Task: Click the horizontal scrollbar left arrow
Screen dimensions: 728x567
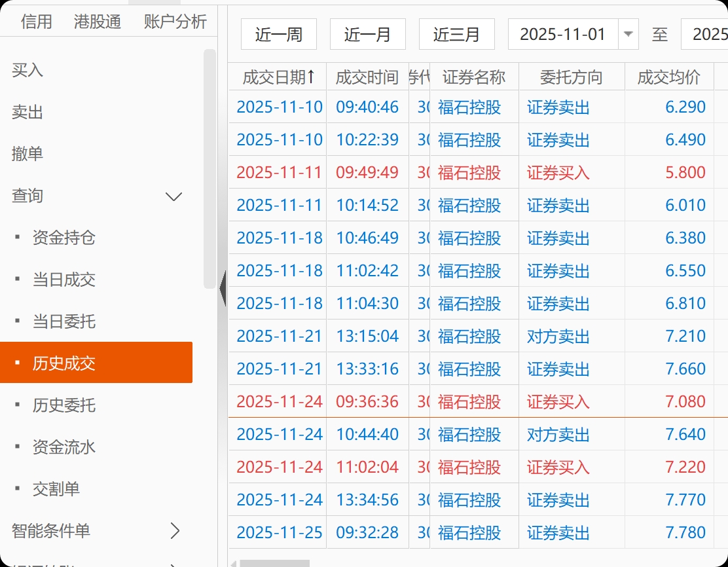Action: (x=234, y=564)
